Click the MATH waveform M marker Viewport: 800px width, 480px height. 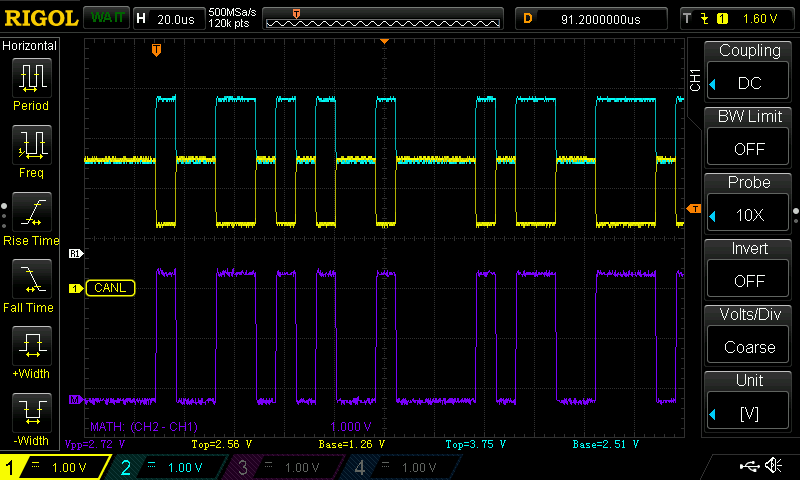pyautogui.click(x=76, y=399)
